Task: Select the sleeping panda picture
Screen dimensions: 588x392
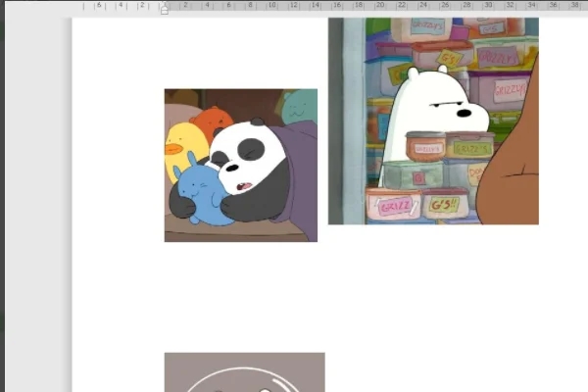Action: tap(240, 165)
